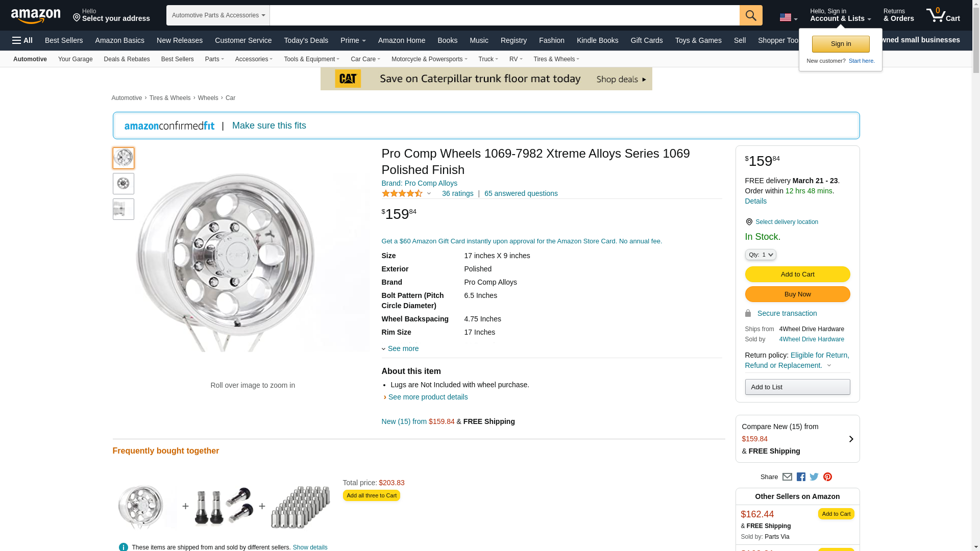Open the All hamburger menu
The width and height of the screenshot is (980, 551).
point(22,40)
